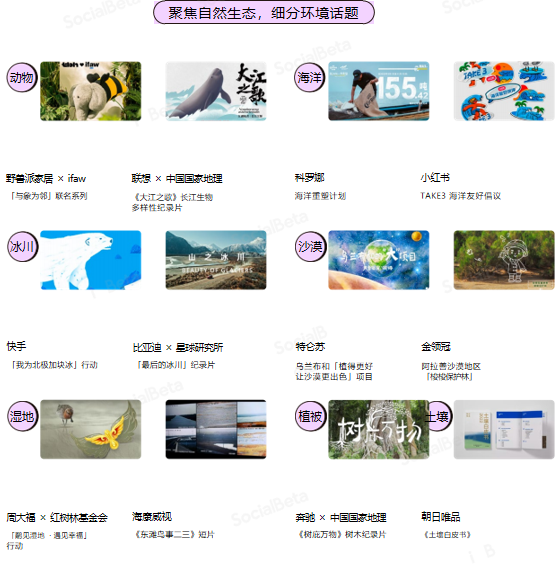Click TAKE3 海洋友好倡议 description

point(461,196)
